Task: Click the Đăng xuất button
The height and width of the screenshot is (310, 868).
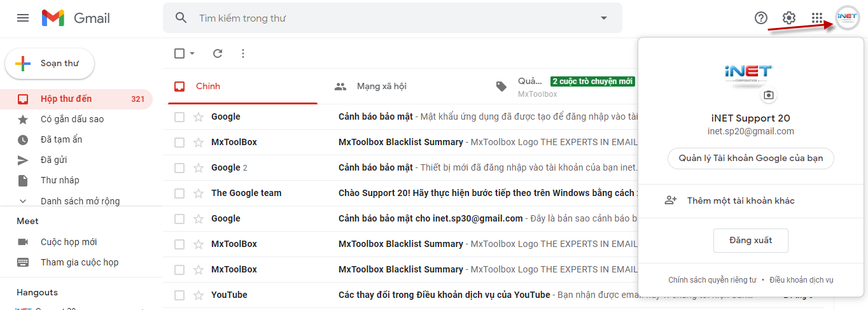Action: click(751, 241)
